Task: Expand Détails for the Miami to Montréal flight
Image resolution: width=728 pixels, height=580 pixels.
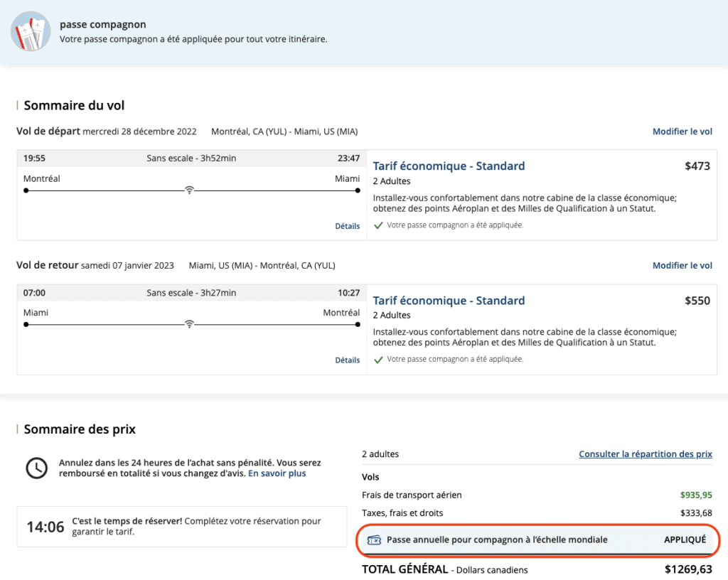Action: click(x=347, y=360)
